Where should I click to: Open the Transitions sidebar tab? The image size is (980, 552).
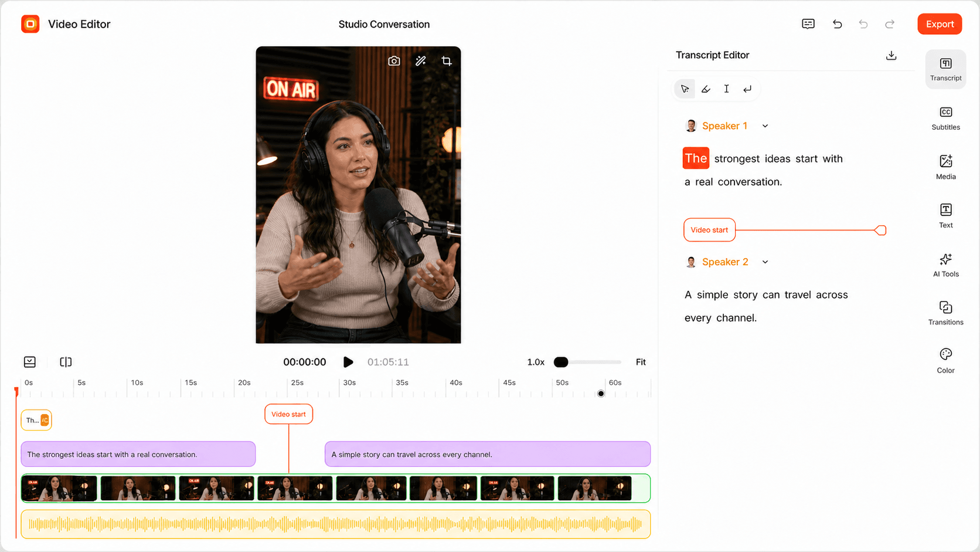coord(945,313)
